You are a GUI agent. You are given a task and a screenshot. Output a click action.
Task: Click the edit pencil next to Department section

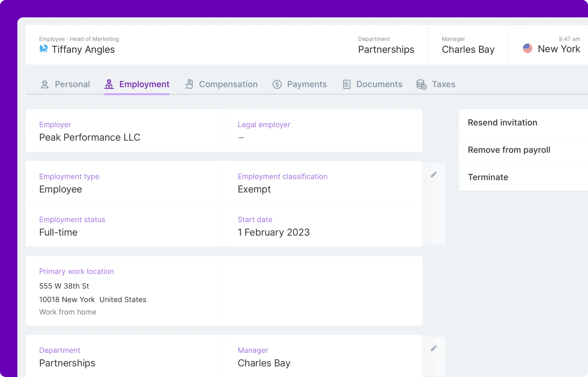pyautogui.click(x=433, y=348)
